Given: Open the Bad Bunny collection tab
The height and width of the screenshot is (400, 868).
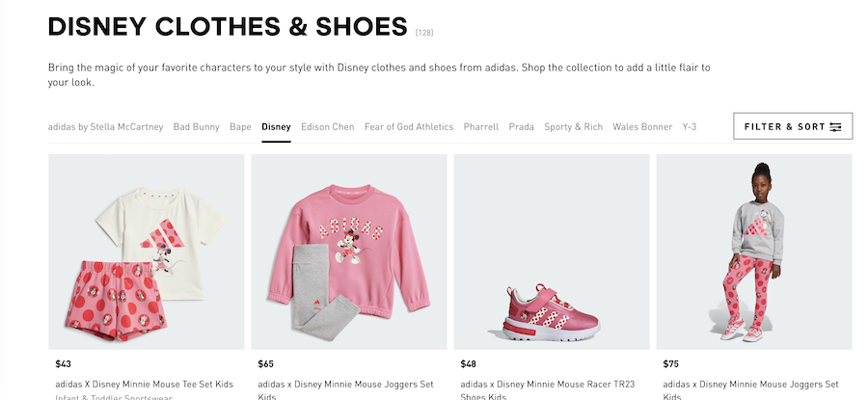Looking at the screenshot, I should pos(196,126).
